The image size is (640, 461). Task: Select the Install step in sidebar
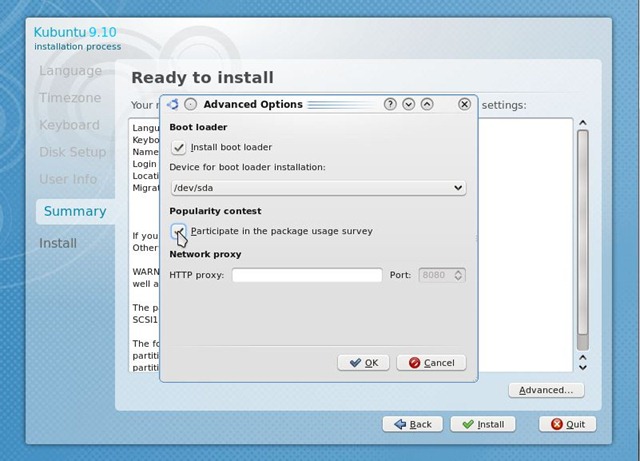(x=58, y=243)
